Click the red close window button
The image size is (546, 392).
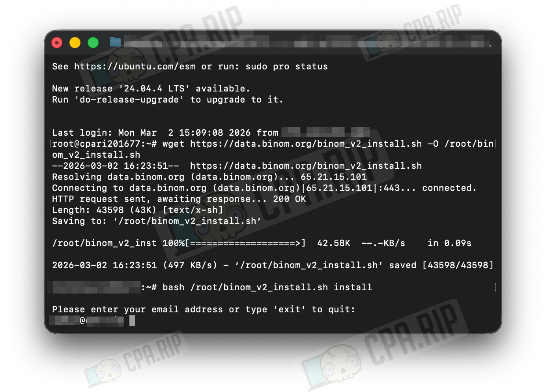57,43
